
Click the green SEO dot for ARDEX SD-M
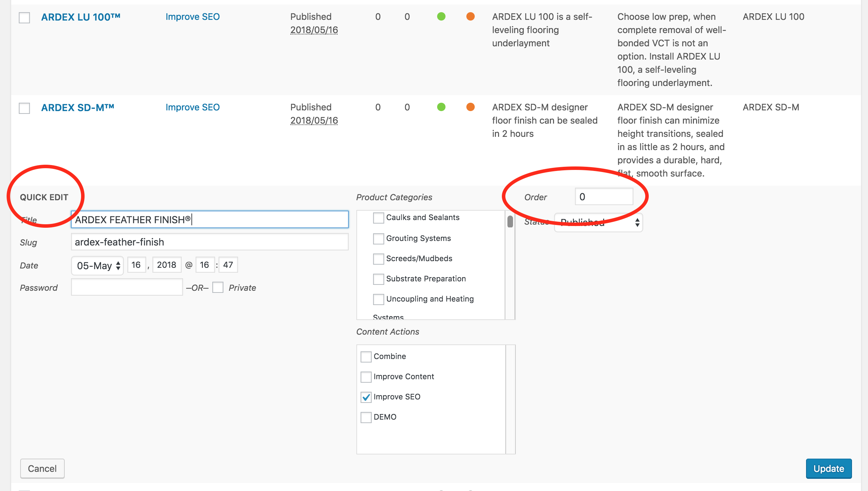click(x=441, y=107)
